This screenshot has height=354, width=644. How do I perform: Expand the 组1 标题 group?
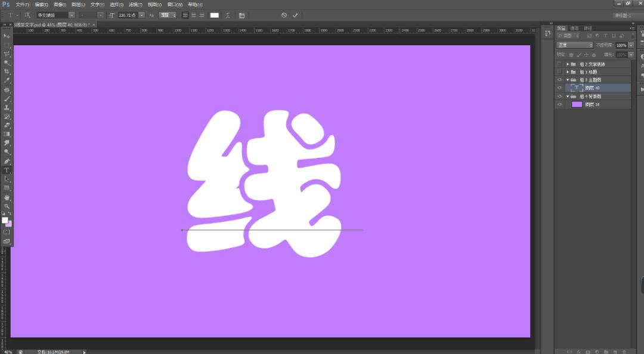[568, 71]
